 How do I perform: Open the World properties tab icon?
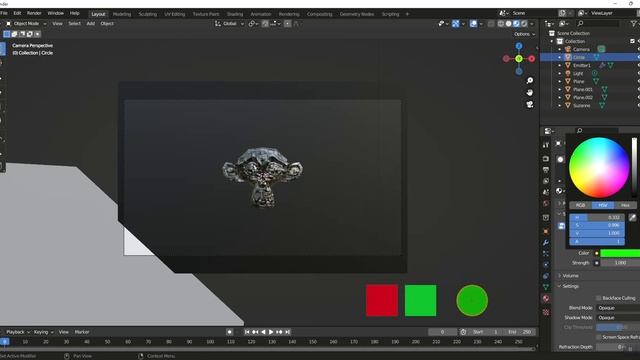coord(546,203)
